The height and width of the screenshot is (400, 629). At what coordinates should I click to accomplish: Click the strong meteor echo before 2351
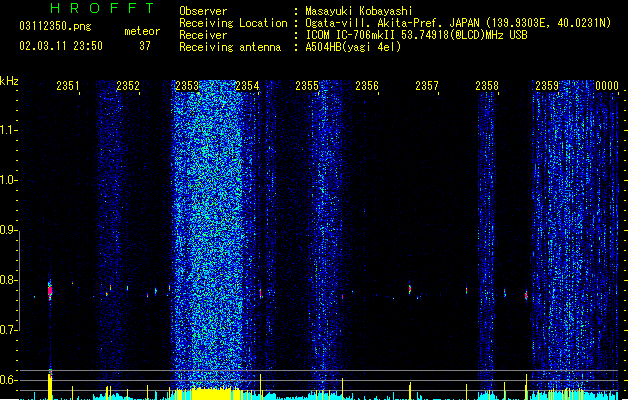50,290
